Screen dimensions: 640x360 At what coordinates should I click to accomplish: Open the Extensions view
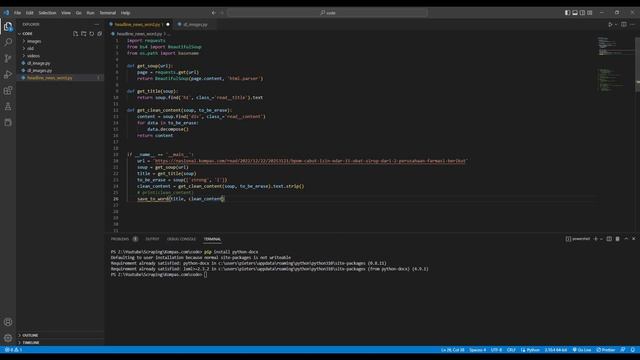[x=8, y=90]
